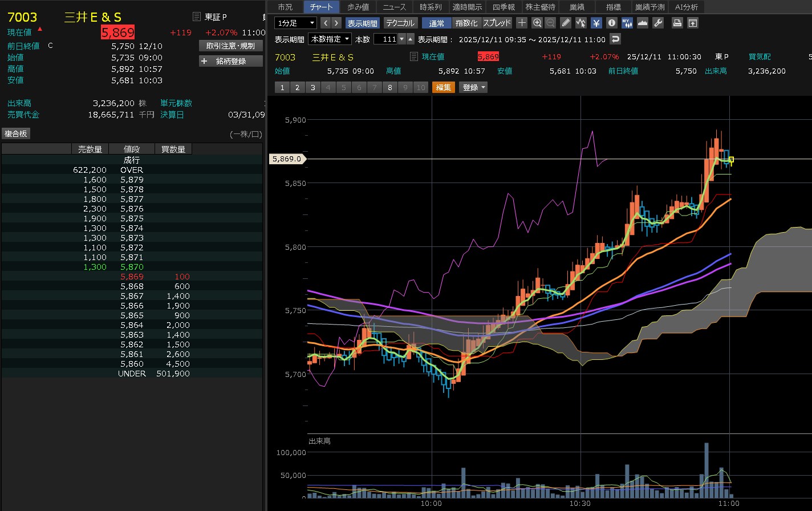
Task: Open chart settings with the wrench icon
Action: 657,23
